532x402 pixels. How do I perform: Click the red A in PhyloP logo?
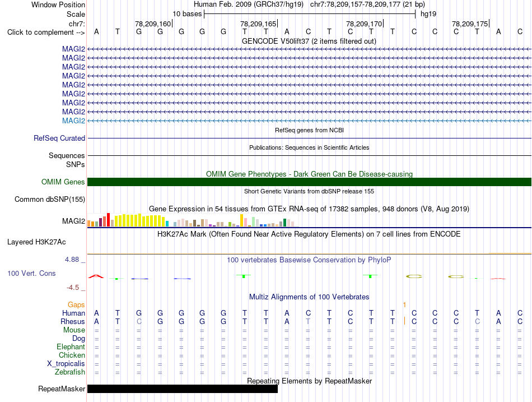96,276
